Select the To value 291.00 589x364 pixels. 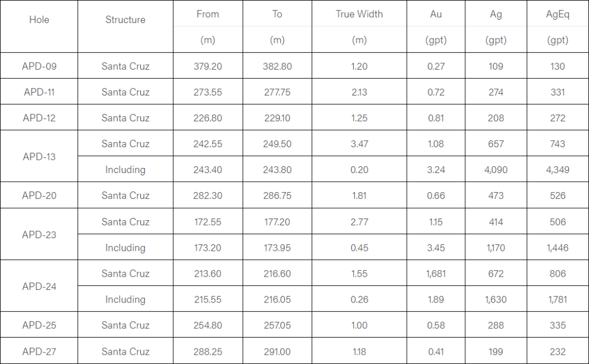tap(277, 351)
